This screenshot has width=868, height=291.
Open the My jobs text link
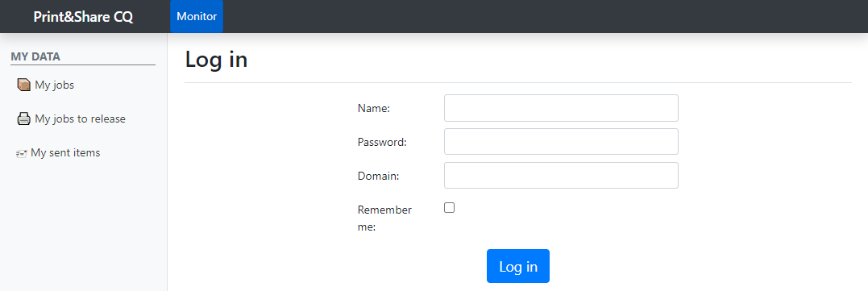(54, 85)
